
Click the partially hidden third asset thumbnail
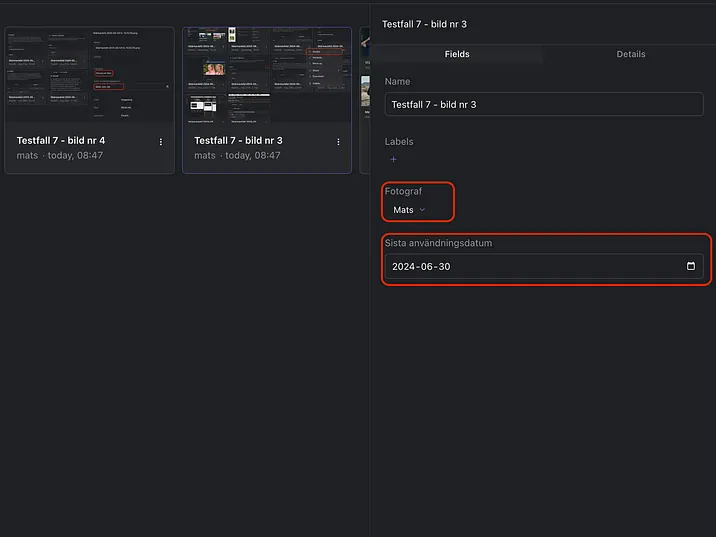point(365,75)
